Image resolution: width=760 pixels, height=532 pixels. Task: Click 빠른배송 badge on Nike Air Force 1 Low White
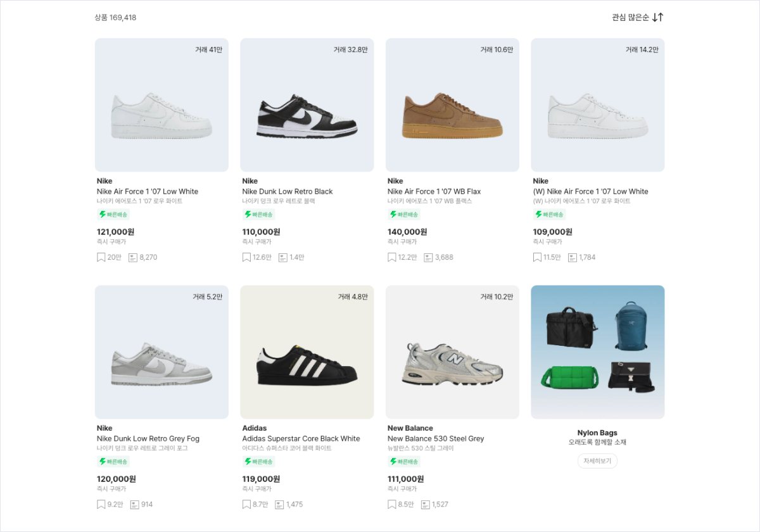pyautogui.click(x=113, y=215)
